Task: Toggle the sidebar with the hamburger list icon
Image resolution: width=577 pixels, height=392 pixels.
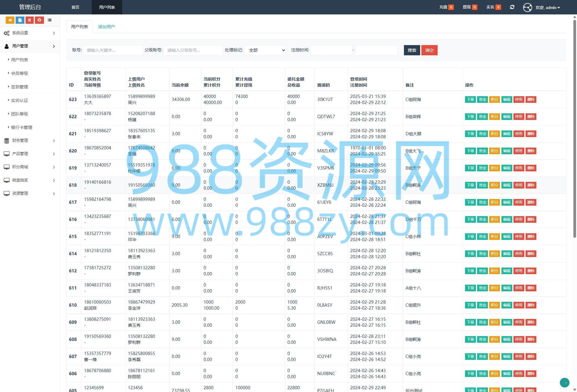Action: pos(50,20)
